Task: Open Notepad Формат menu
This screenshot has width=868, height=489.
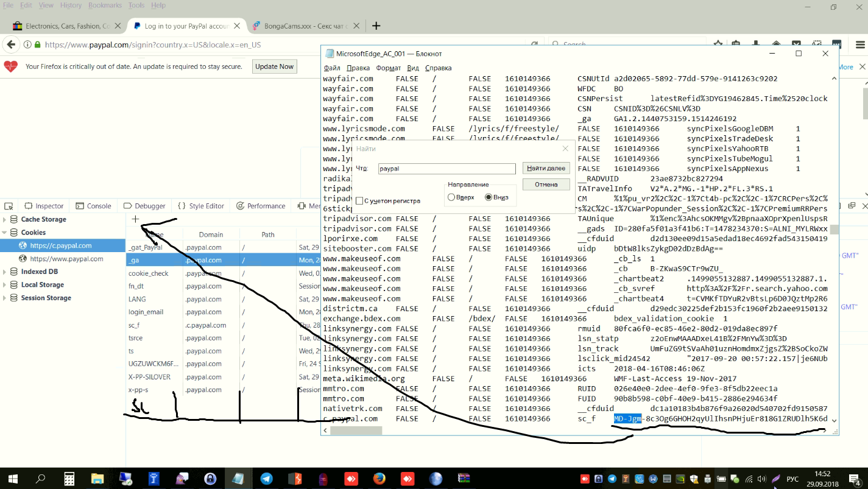Action: pyautogui.click(x=389, y=68)
